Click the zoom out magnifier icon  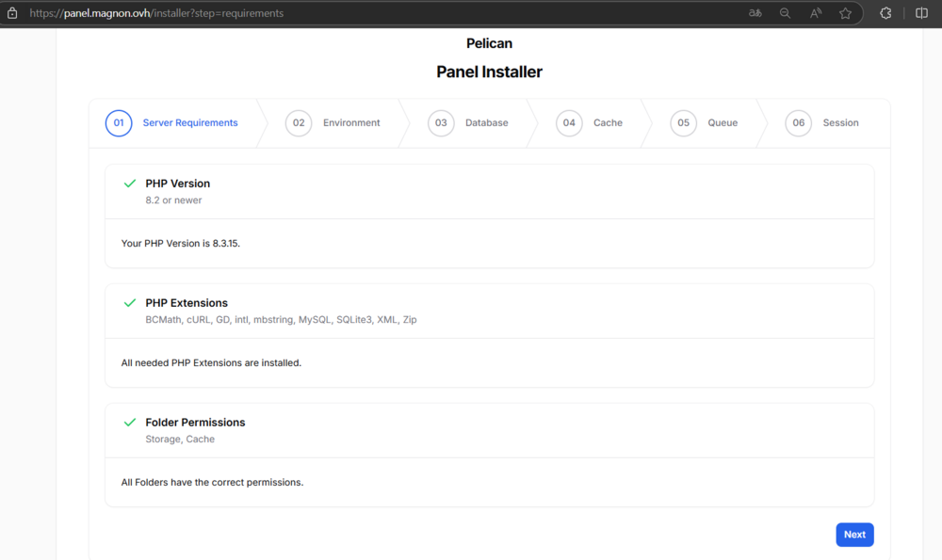(x=786, y=12)
